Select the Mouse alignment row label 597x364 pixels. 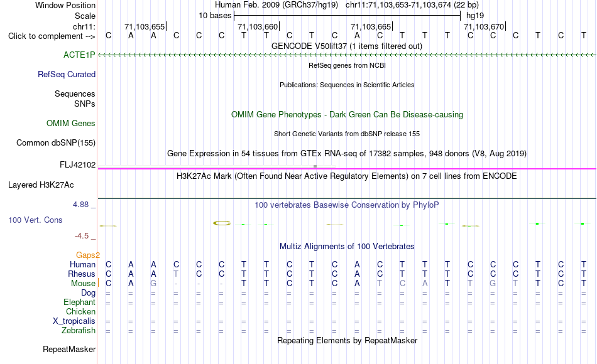(83, 284)
